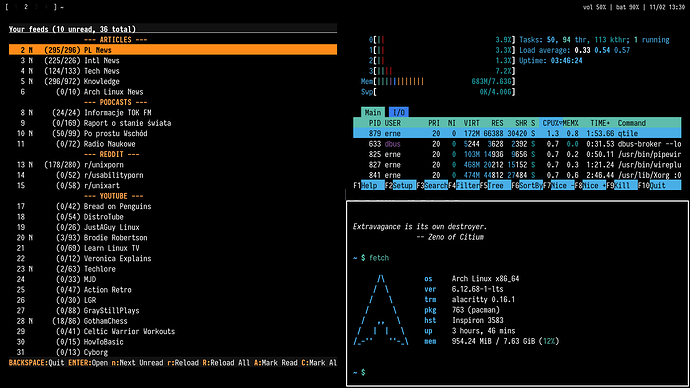
Task: Select the Action Retro channel
Action: pos(173,290)
